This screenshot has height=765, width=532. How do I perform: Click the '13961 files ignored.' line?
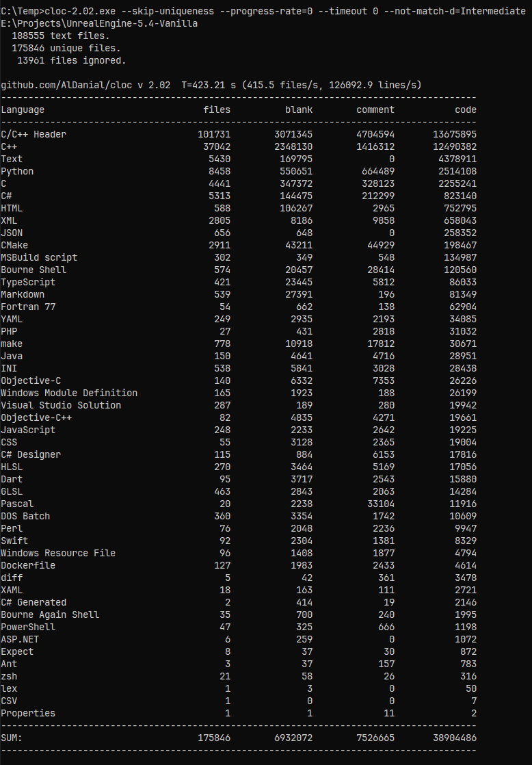click(72, 60)
